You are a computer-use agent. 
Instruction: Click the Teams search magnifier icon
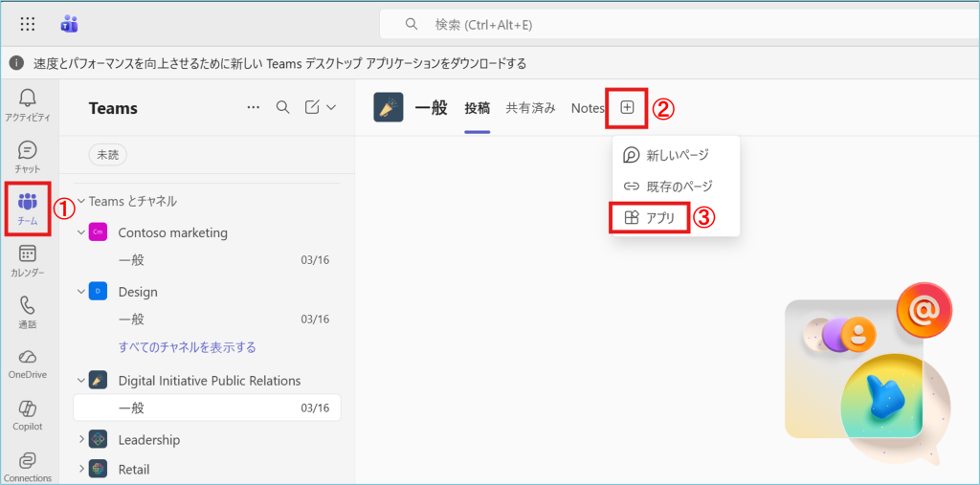(282, 107)
